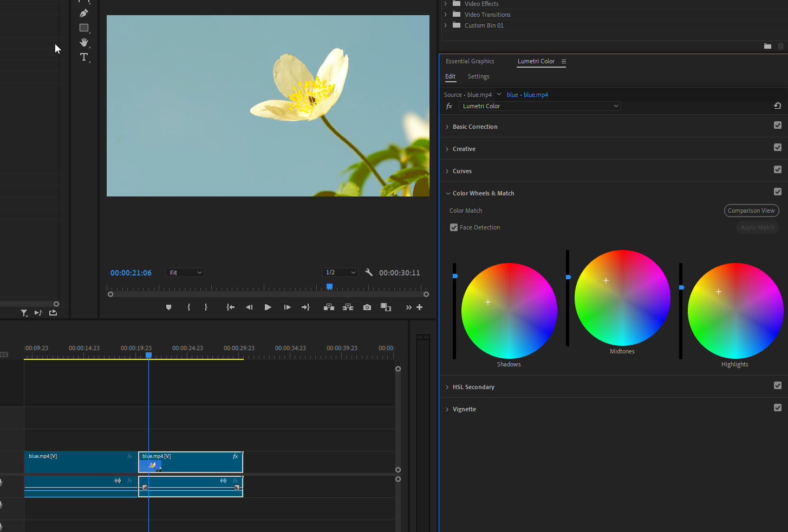Select the Type tool
The image size is (788, 532).
84,57
